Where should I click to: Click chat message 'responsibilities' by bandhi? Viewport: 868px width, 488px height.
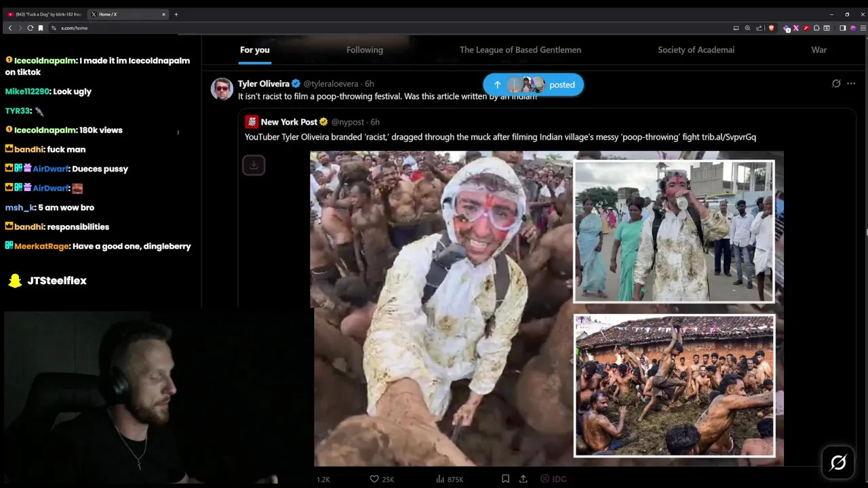pyautogui.click(x=78, y=226)
